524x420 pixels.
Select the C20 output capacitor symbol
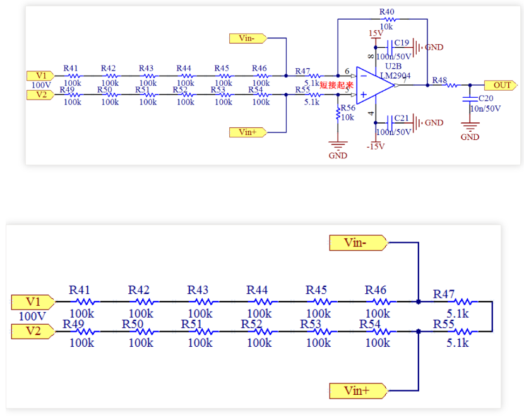(x=470, y=99)
